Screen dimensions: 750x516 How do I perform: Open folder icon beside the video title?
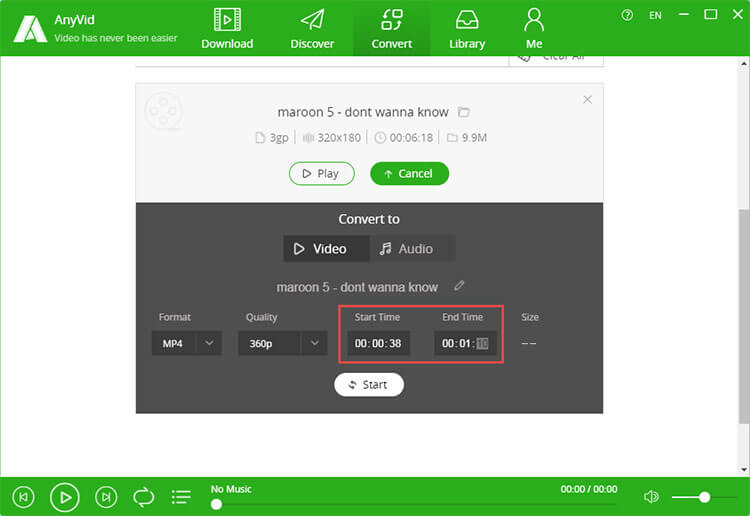coord(463,112)
